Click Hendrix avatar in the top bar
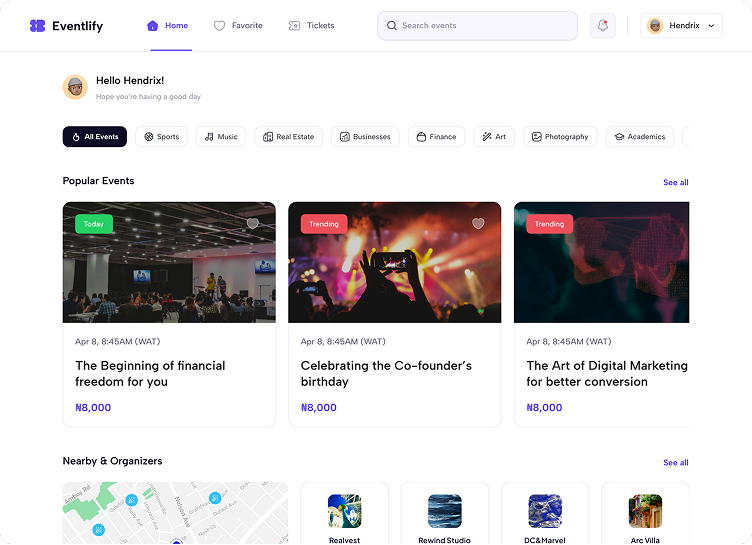The height and width of the screenshot is (545, 752). pyautogui.click(x=655, y=26)
